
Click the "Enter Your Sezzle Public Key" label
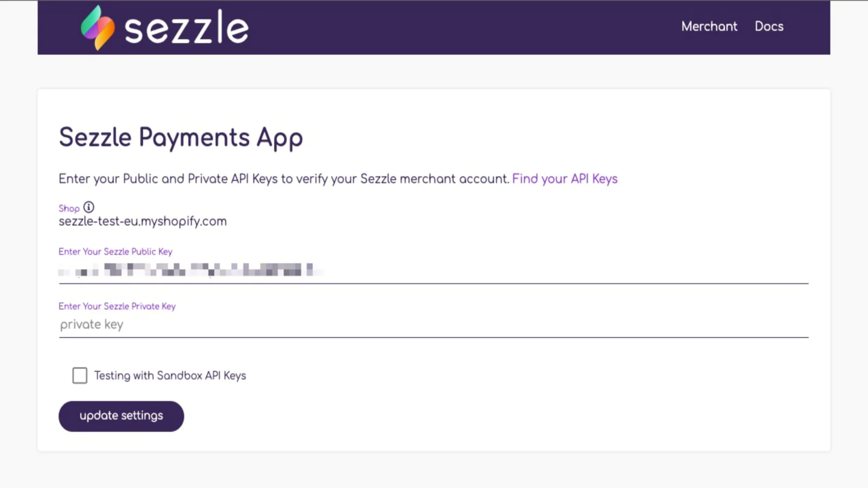pyautogui.click(x=116, y=252)
